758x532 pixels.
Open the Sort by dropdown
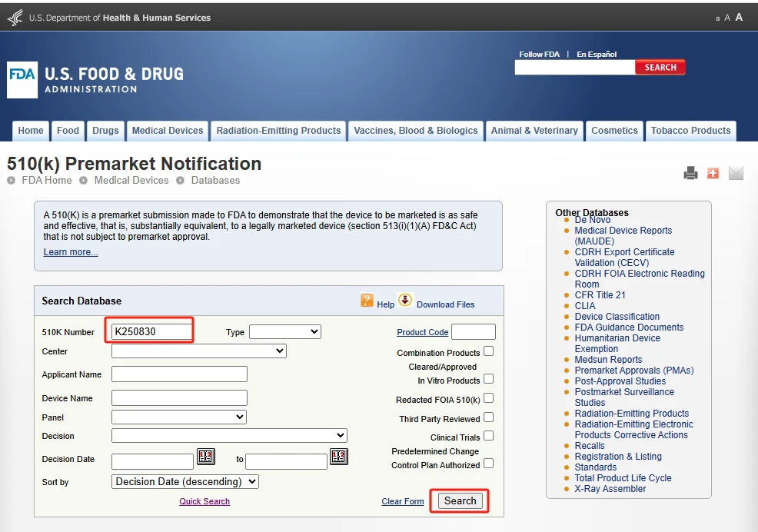click(x=185, y=482)
